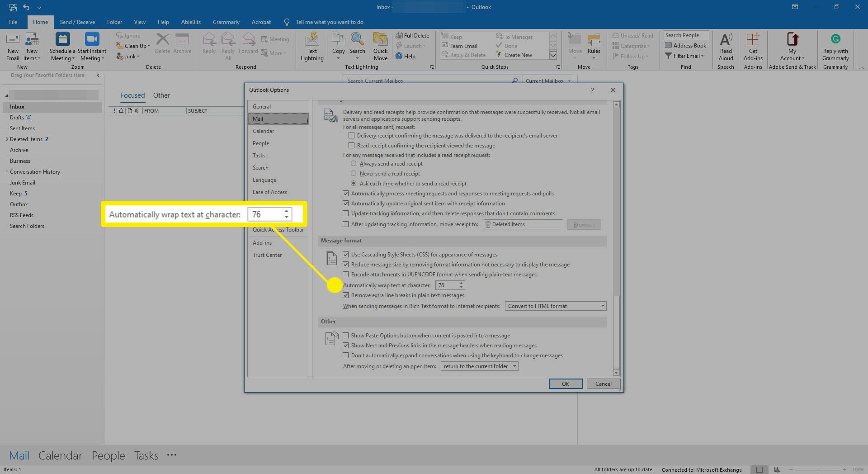Start an Instant Meeting via Zoom
The width and height of the screenshot is (868, 474).
pyautogui.click(x=92, y=40)
